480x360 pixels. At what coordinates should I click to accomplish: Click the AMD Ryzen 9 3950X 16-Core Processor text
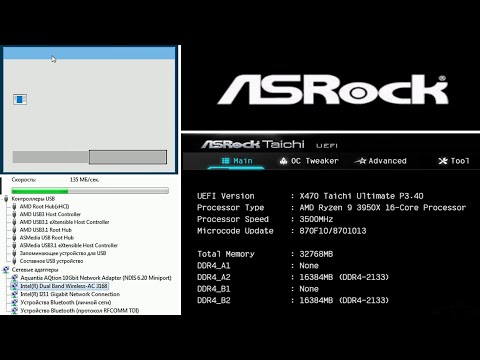click(383, 208)
